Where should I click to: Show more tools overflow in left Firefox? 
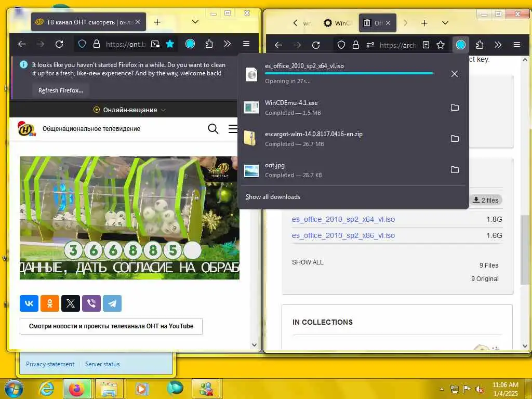tap(228, 44)
